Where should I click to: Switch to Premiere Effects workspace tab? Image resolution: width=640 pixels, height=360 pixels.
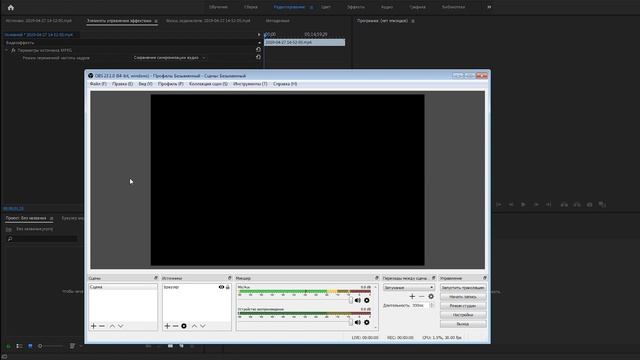[x=356, y=7]
